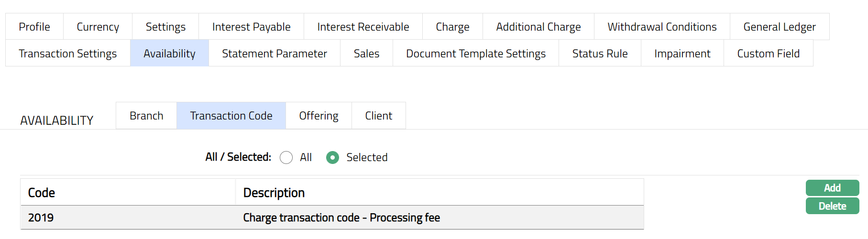Click the green Add button
This screenshot has width=868, height=239.
[x=832, y=188]
